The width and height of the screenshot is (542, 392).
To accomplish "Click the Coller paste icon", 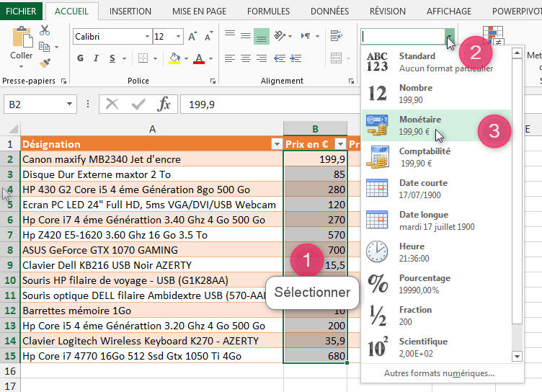I will [x=22, y=37].
